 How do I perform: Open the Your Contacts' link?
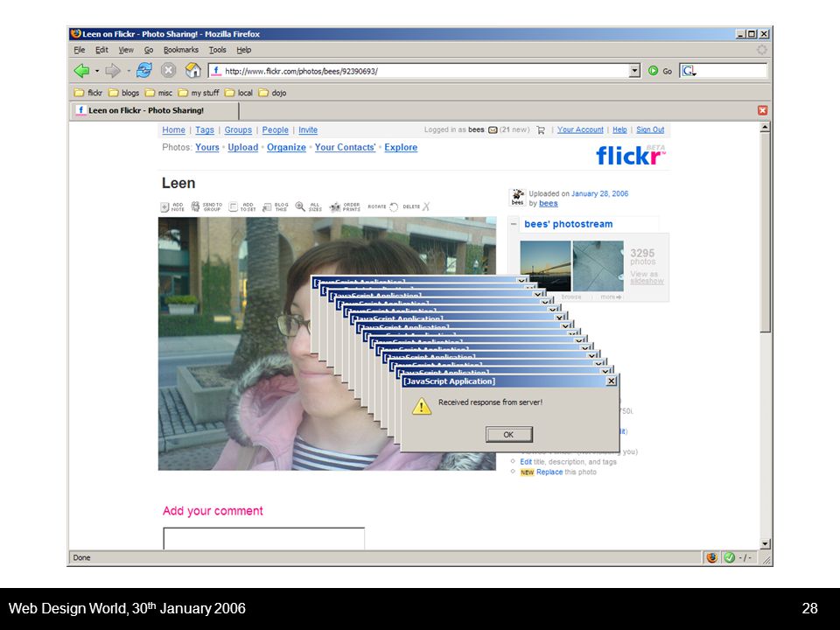345,147
